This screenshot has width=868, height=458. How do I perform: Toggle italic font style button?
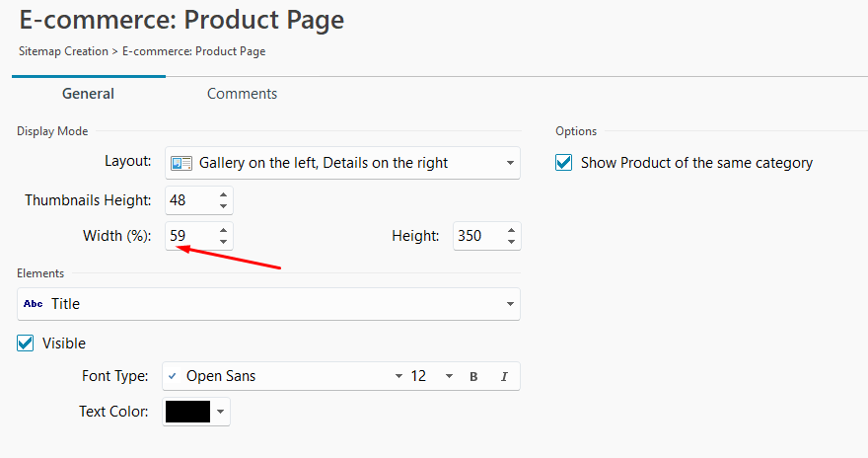[x=504, y=376]
